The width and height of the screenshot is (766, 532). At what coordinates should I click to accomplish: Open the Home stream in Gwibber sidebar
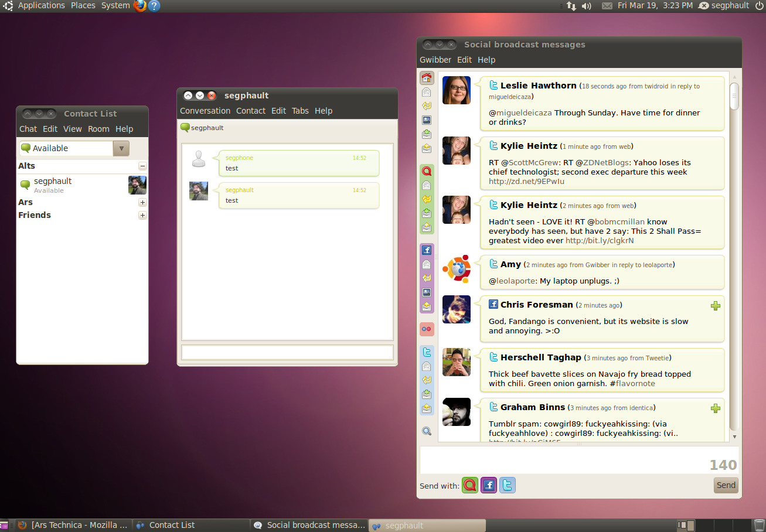coord(427,78)
